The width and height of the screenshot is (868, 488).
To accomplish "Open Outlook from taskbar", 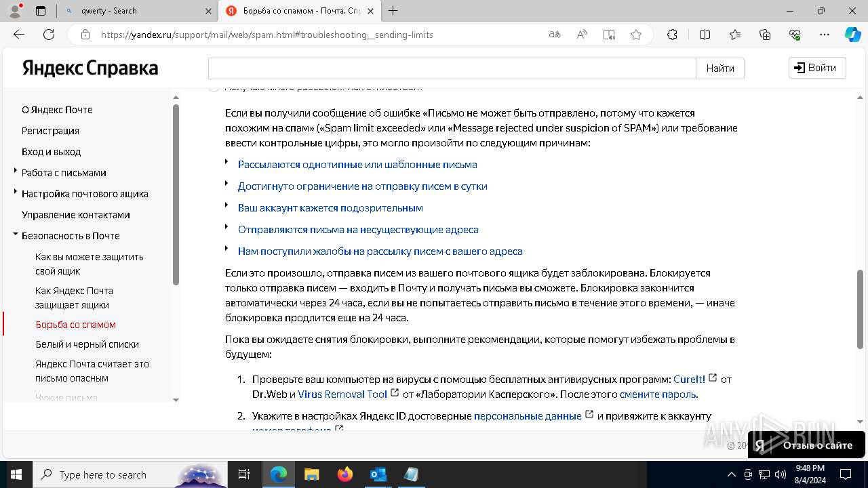I will coord(378,474).
